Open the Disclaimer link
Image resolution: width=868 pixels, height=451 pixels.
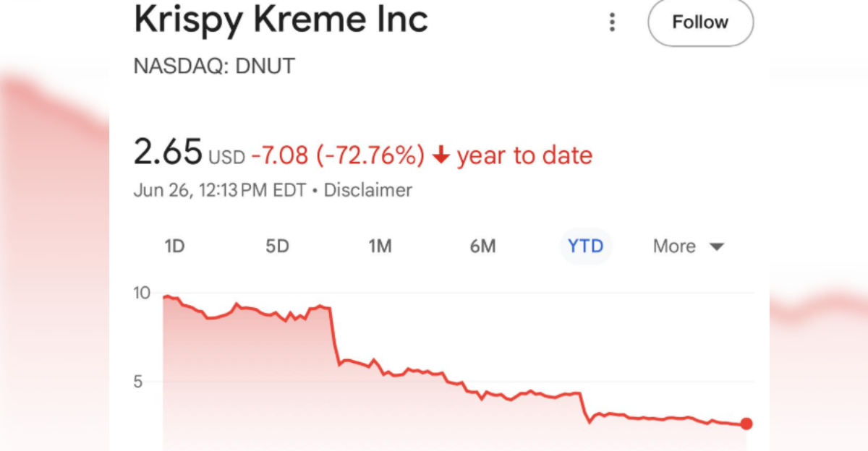[367, 190]
